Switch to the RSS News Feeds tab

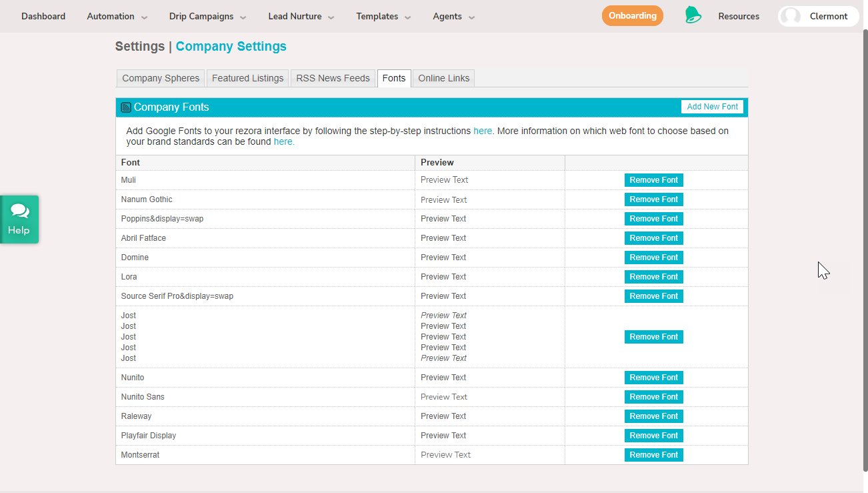[x=333, y=78]
